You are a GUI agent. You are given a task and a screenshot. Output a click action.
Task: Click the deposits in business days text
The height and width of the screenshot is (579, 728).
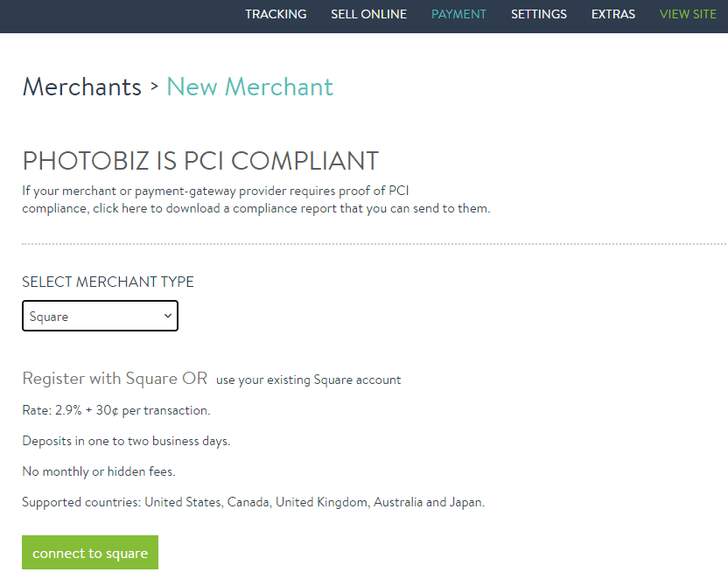(126, 441)
